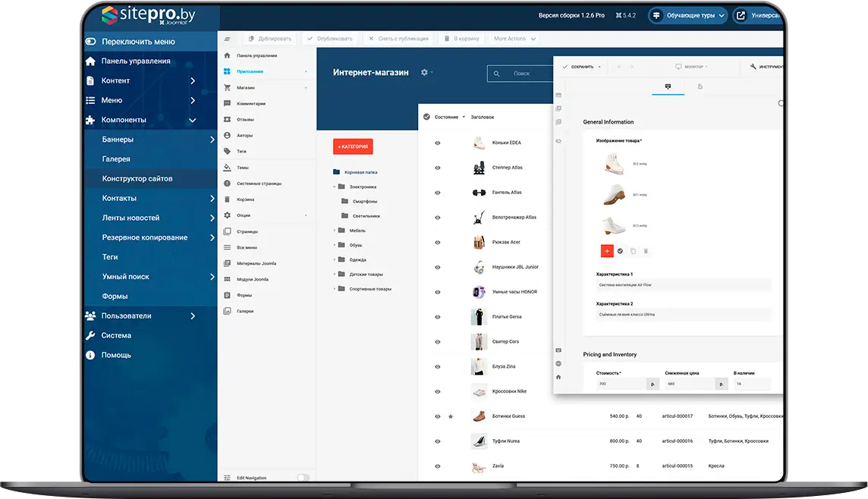Click the Магазин cart icon in sidebar

tap(228, 88)
